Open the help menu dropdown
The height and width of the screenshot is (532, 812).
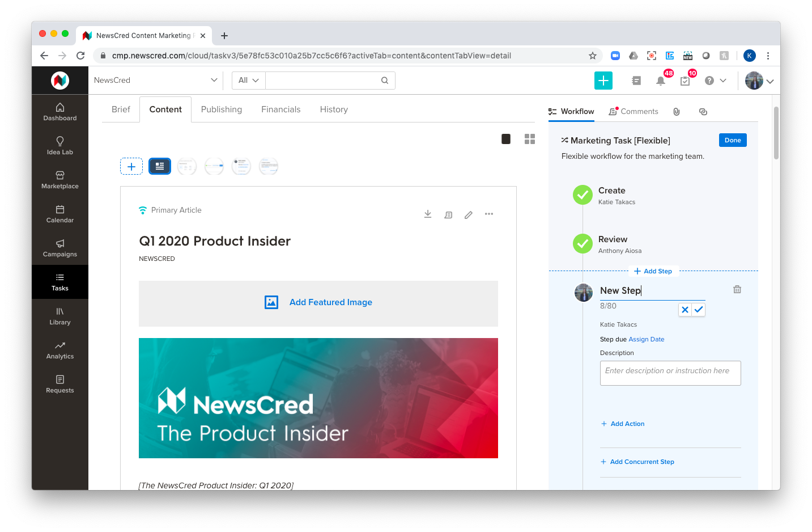(715, 81)
